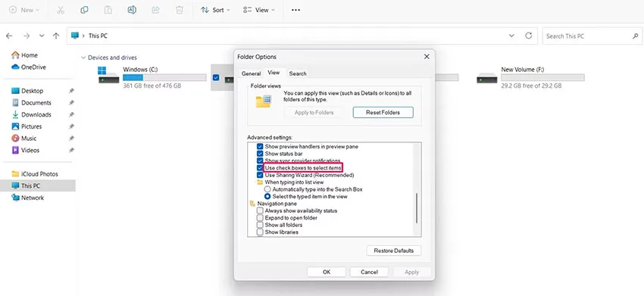Image resolution: width=644 pixels, height=296 pixels.
Task: Go forward with the right arrow
Action: pyautogui.click(x=27, y=36)
